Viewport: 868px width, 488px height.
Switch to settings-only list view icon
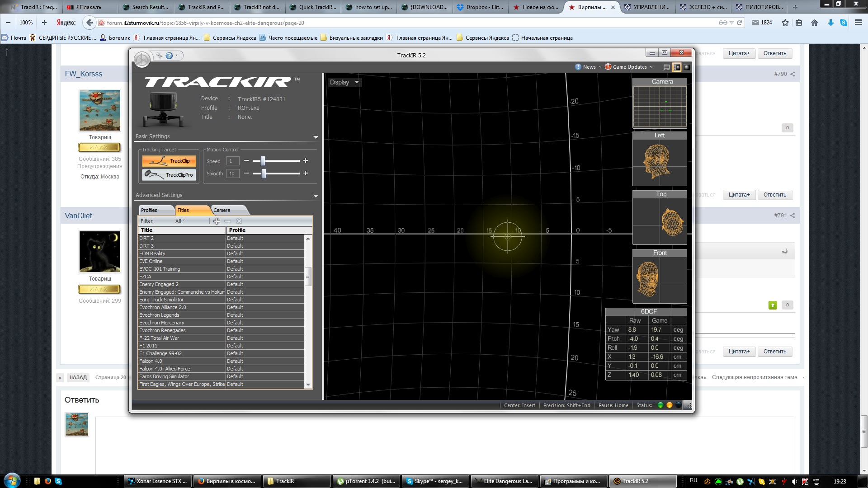click(666, 67)
